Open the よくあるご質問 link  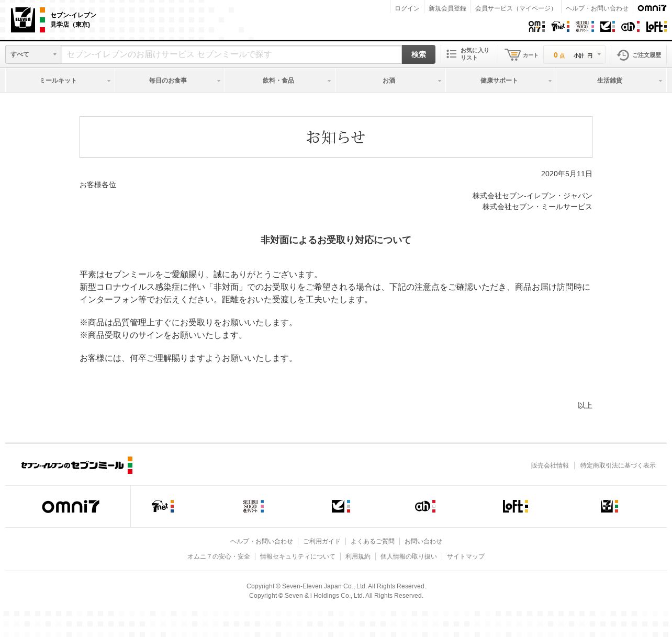[x=373, y=541]
